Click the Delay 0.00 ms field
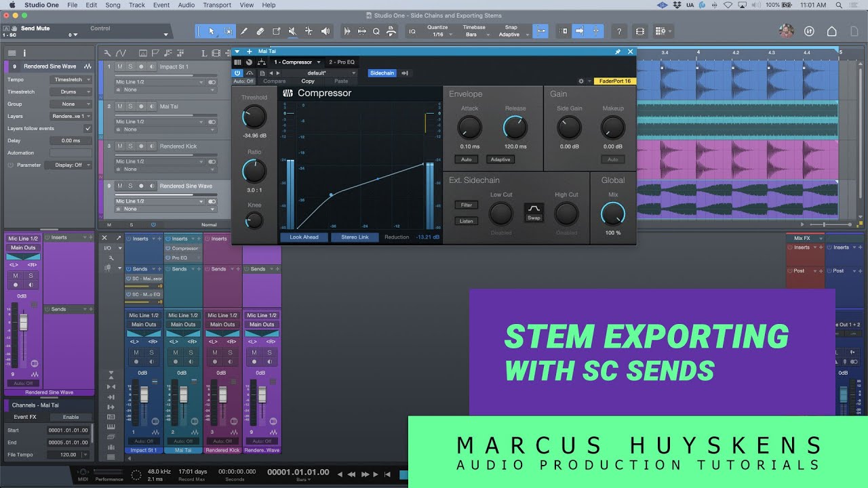 coord(71,140)
